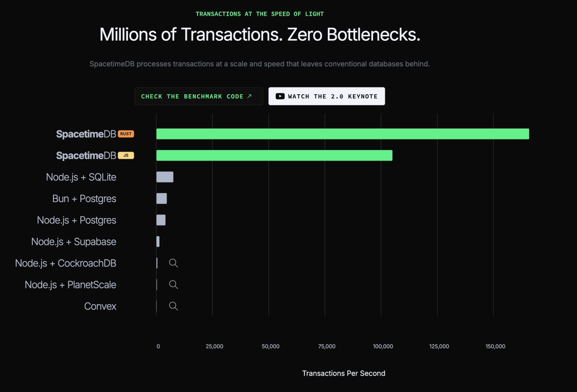
Task: Click the 50,000 axis tick label
Action: coord(270,346)
